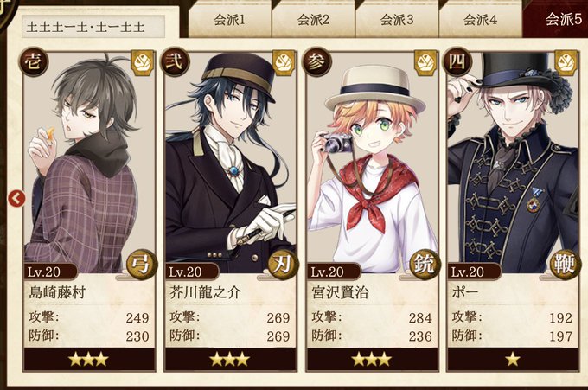The image size is (588, 390).
Task: Click the 銃 weapon badge on 宮沢賢治
Action: [424, 265]
